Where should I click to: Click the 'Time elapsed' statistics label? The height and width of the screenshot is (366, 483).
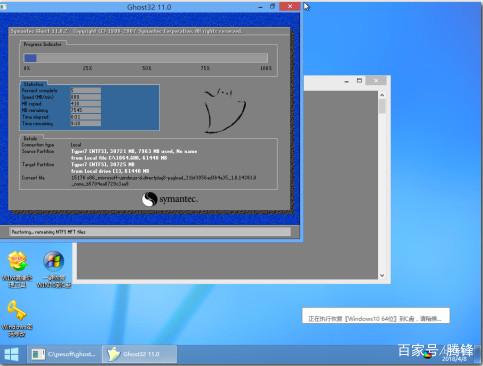point(35,117)
